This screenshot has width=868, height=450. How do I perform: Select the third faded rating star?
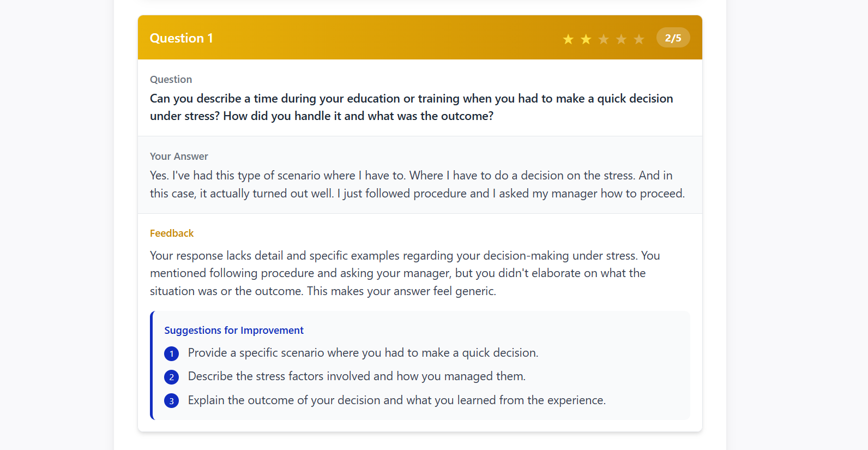[604, 39]
